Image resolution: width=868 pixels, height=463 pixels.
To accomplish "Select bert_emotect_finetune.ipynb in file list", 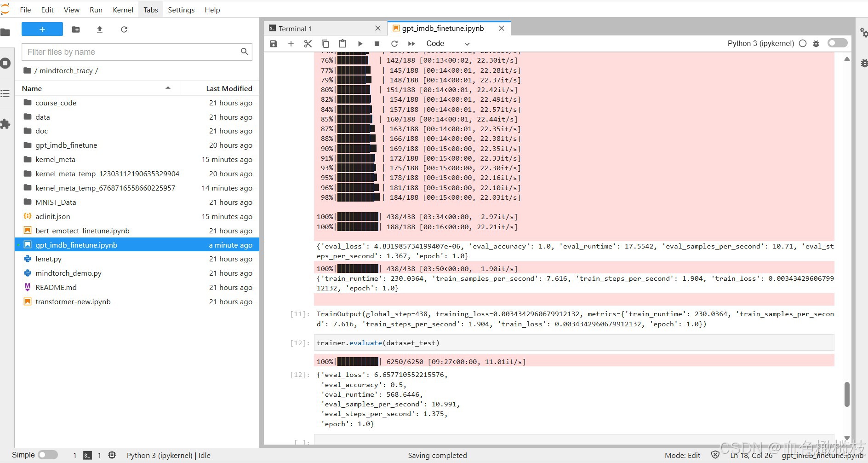I will tap(137, 231).
